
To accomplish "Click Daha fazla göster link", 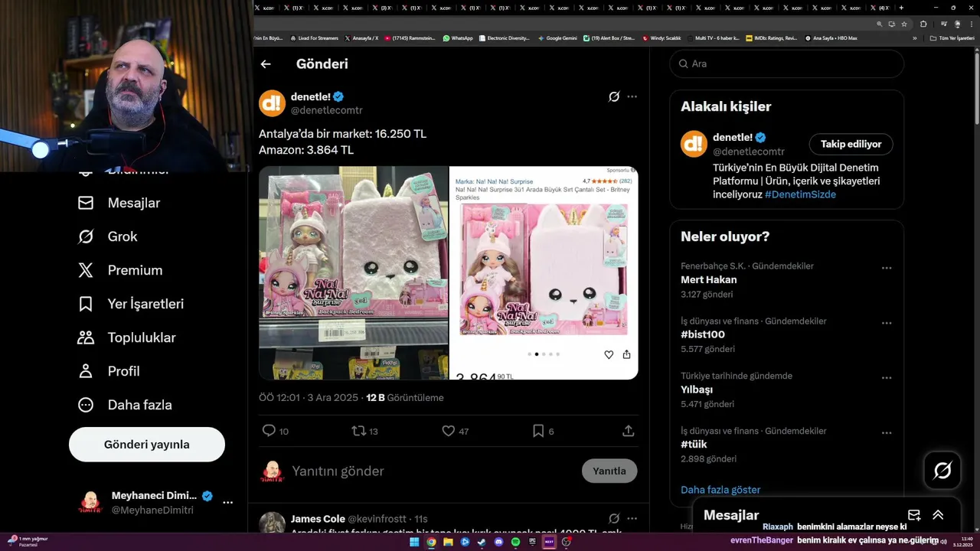I will click(720, 490).
